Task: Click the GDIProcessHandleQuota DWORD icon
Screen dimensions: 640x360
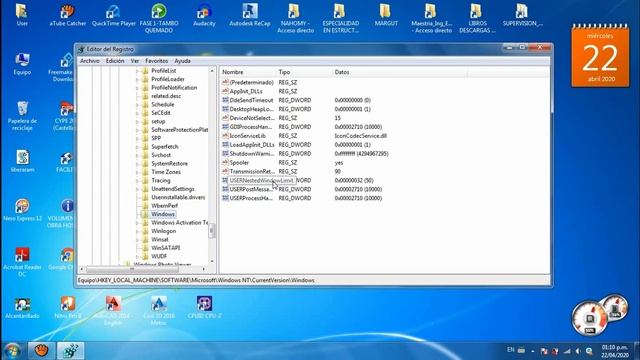Action: click(225, 127)
